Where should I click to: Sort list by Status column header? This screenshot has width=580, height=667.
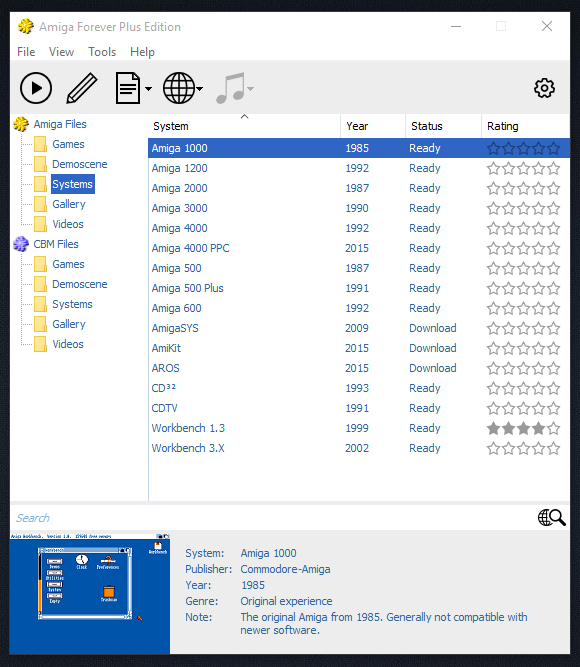(443, 126)
